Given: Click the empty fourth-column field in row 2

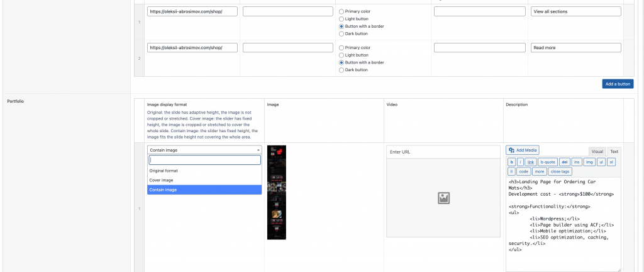Looking at the screenshot, I should 480,48.
